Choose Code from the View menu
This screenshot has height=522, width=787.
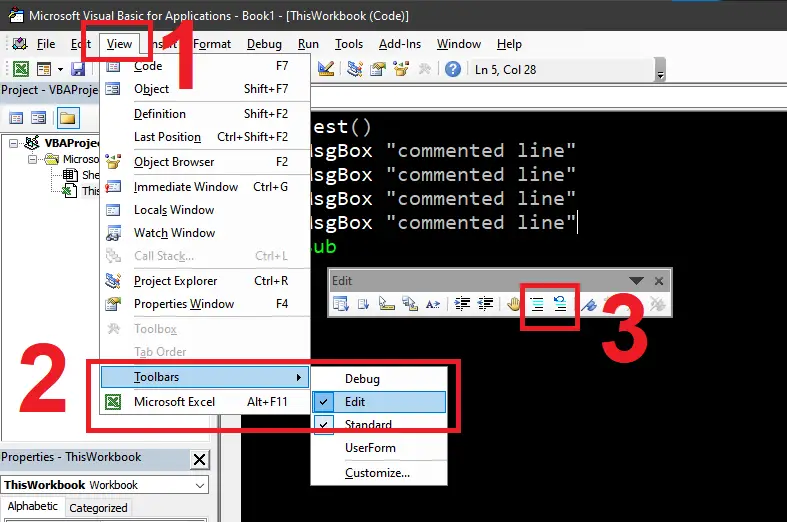(206, 66)
